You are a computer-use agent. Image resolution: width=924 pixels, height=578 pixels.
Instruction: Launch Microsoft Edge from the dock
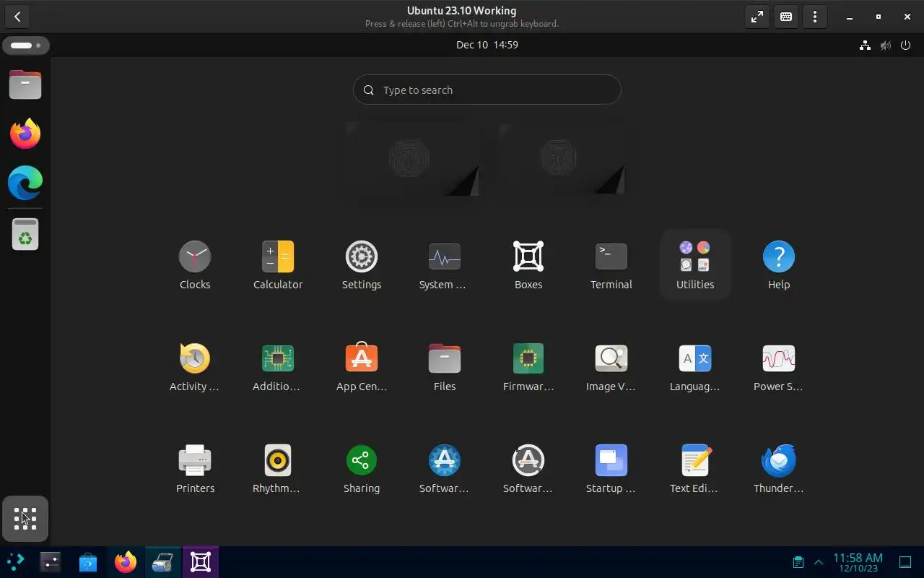tap(25, 183)
